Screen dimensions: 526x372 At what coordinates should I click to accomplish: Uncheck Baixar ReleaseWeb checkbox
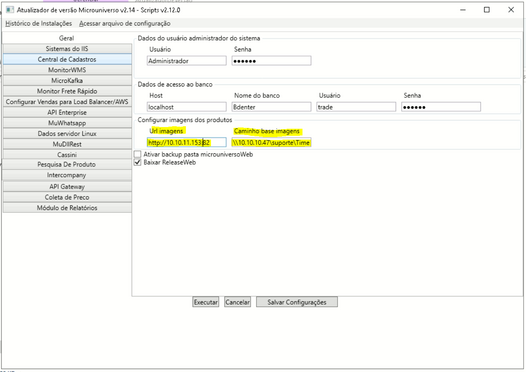click(137, 162)
